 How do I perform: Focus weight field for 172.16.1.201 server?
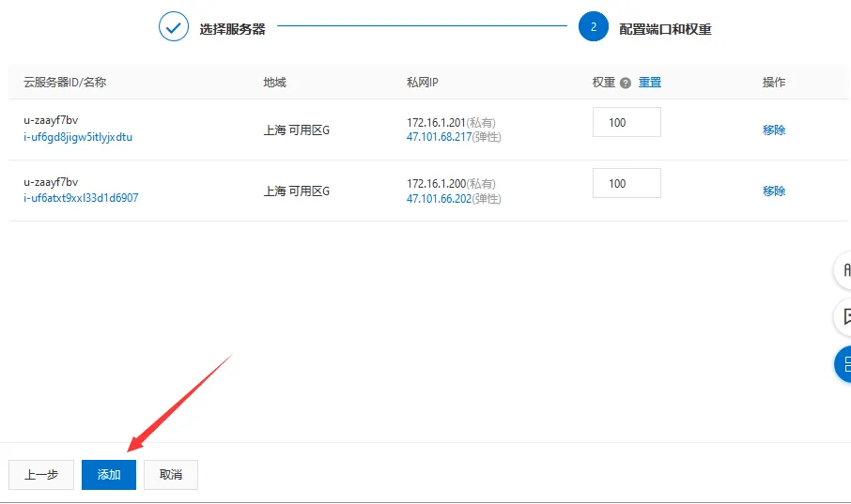(627, 122)
